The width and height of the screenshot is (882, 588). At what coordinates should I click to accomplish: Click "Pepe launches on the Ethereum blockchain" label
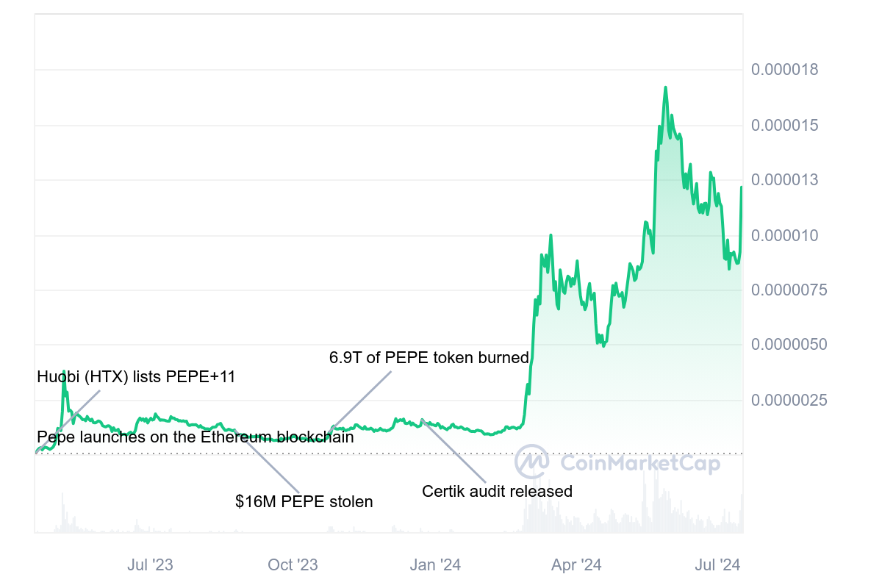point(196,437)
